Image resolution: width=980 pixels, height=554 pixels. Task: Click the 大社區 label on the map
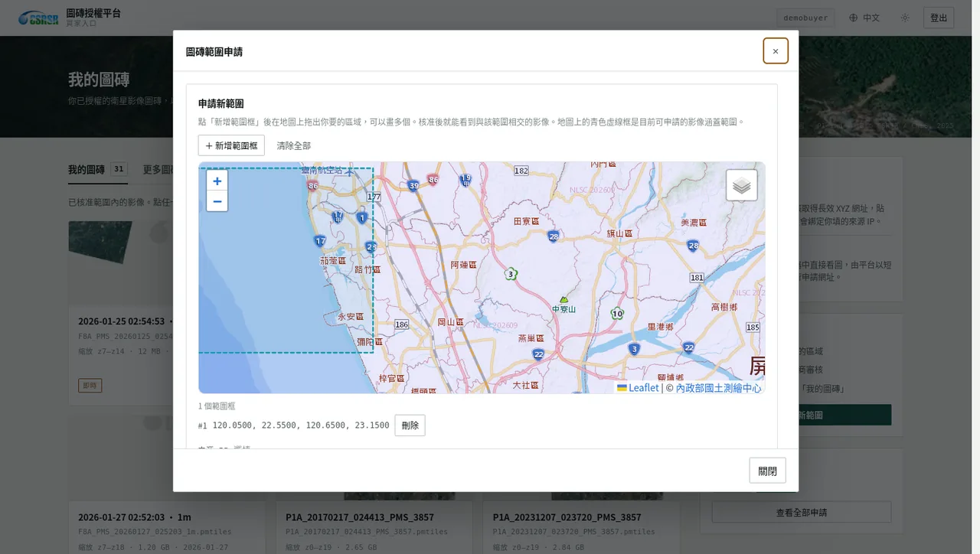click(x=527, y=385)
